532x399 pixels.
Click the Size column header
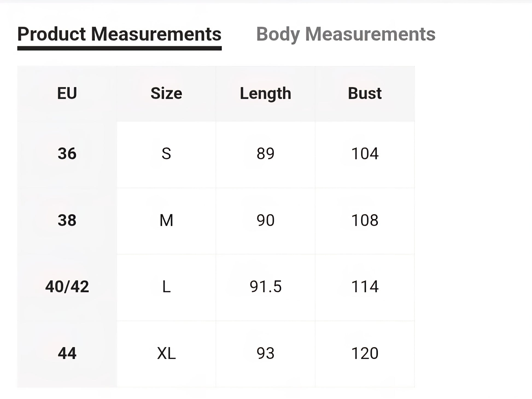tap(166, 93)
